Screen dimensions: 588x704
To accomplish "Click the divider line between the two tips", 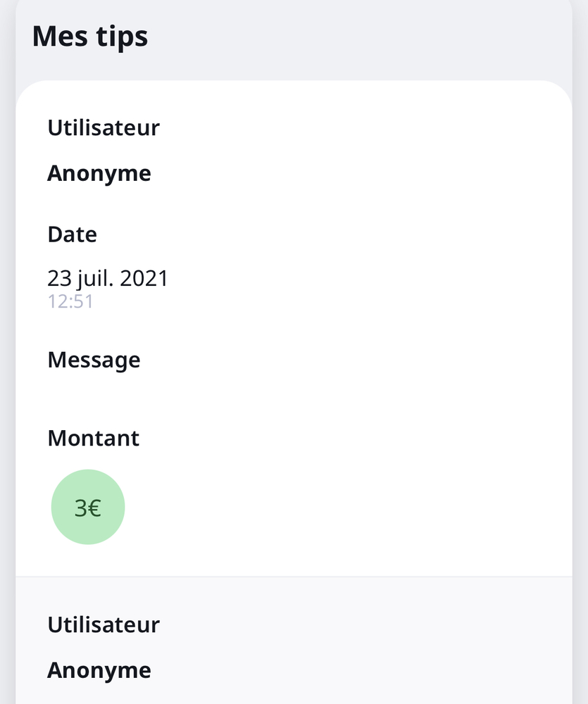I will (x=294, y=577).
